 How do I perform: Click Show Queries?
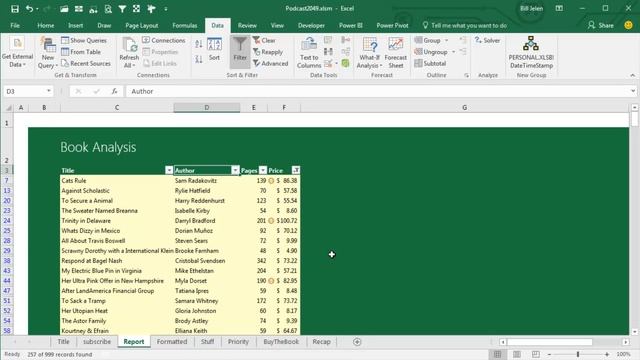pyautogui.click(x=84, y=40)
